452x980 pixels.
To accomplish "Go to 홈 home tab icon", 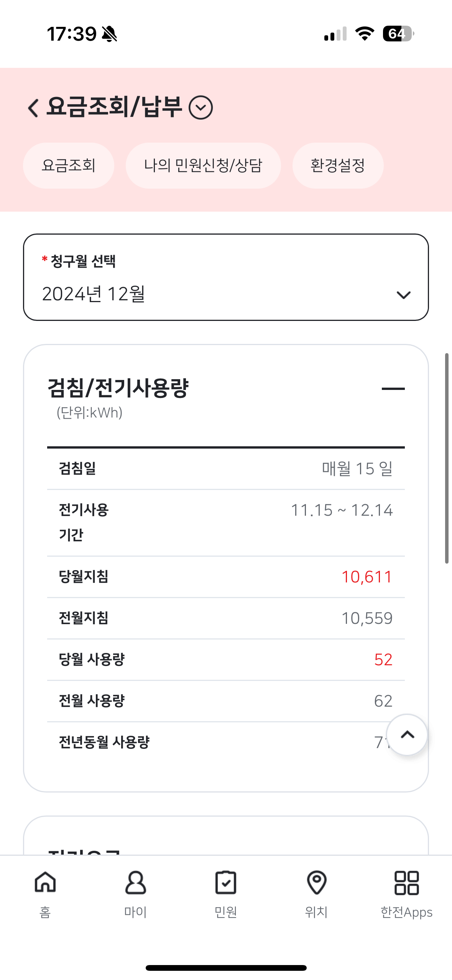I will pyautogui.click(x=45, y=882).
